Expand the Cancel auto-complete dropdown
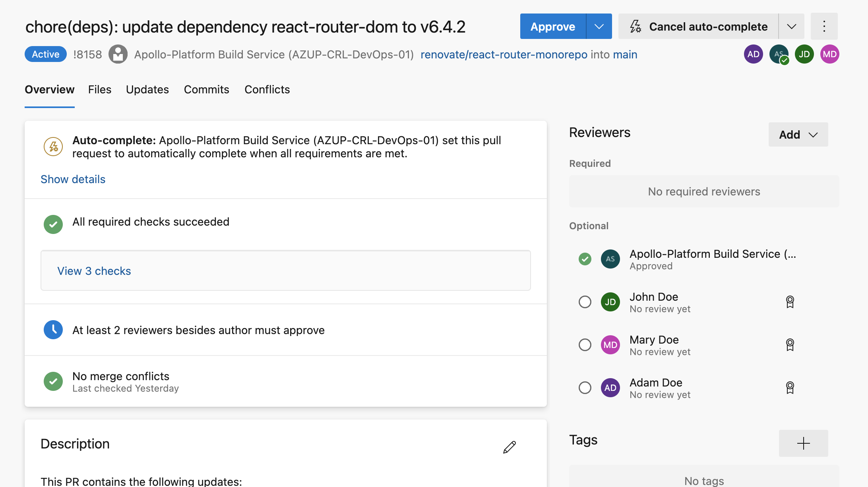 coord(791,26)
